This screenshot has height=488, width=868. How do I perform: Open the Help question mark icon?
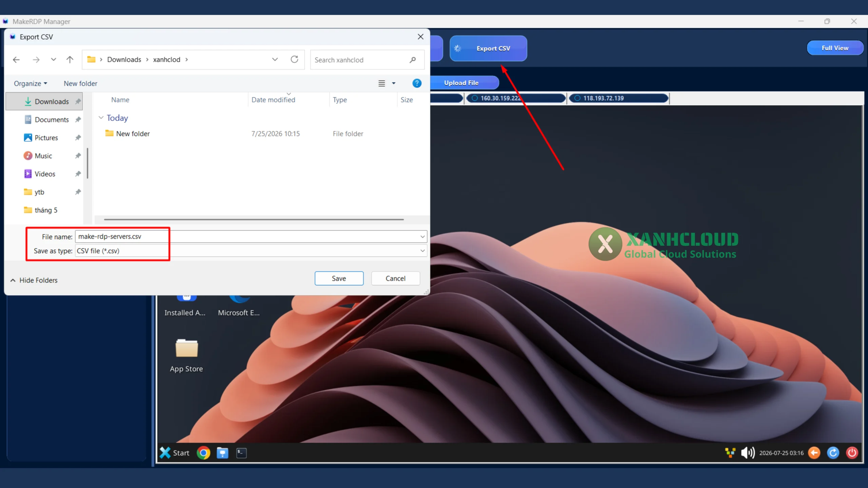(x=417, y=83)
